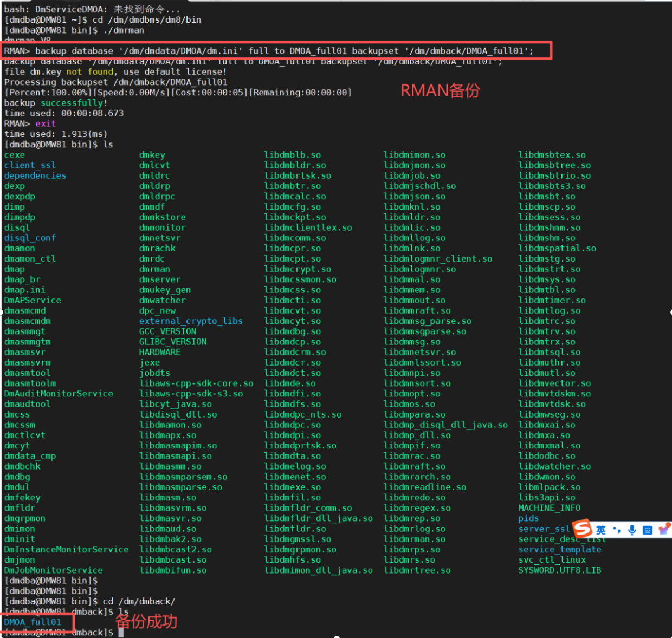Select 'libdmp_disql_dll_java.so' in the listing

[x=445, y=425]
